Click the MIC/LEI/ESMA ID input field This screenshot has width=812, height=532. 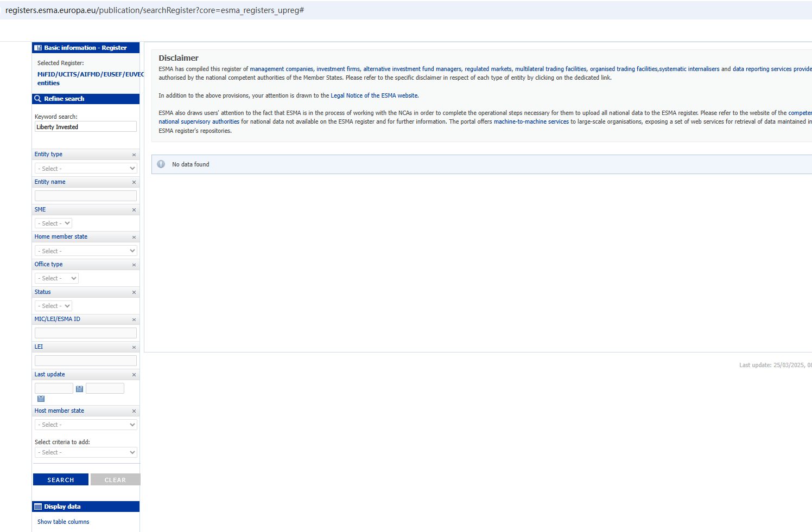click(86, 333)
